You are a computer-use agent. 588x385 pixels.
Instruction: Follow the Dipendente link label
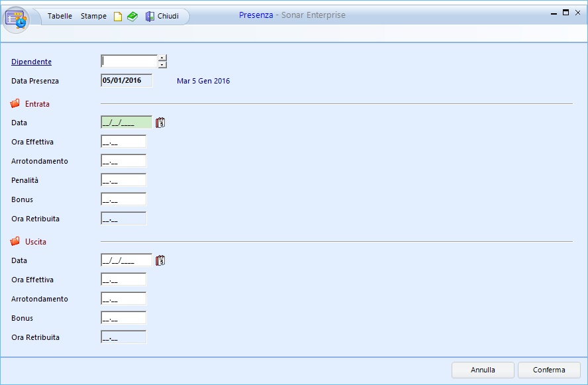(31, 62)
